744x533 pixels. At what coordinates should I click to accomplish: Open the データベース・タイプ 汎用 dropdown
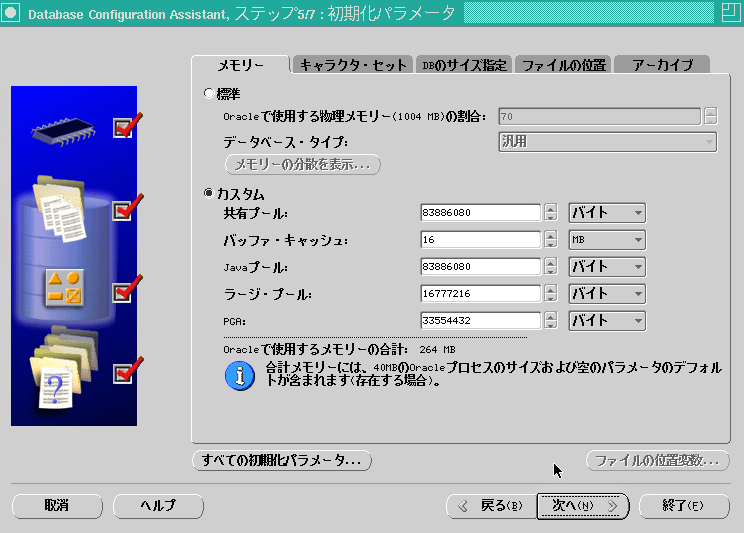tap(608, 142)
